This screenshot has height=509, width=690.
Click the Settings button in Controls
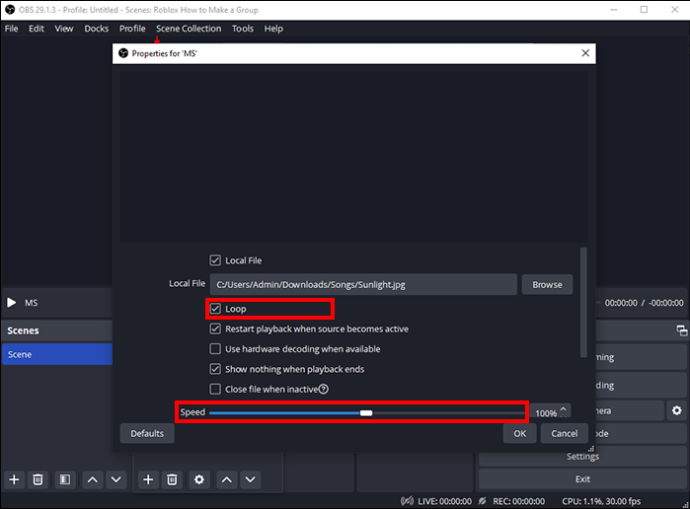coord(583,457)
